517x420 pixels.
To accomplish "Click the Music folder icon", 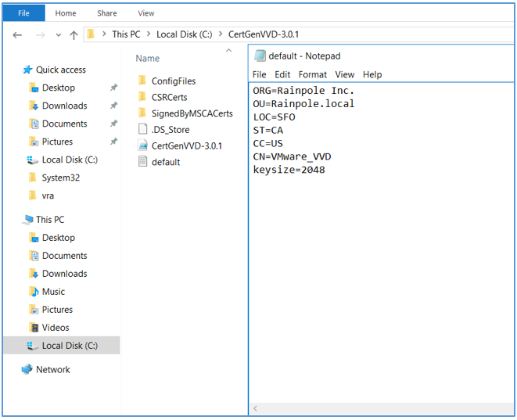I will pyautogui.click(x=34, y=292).
